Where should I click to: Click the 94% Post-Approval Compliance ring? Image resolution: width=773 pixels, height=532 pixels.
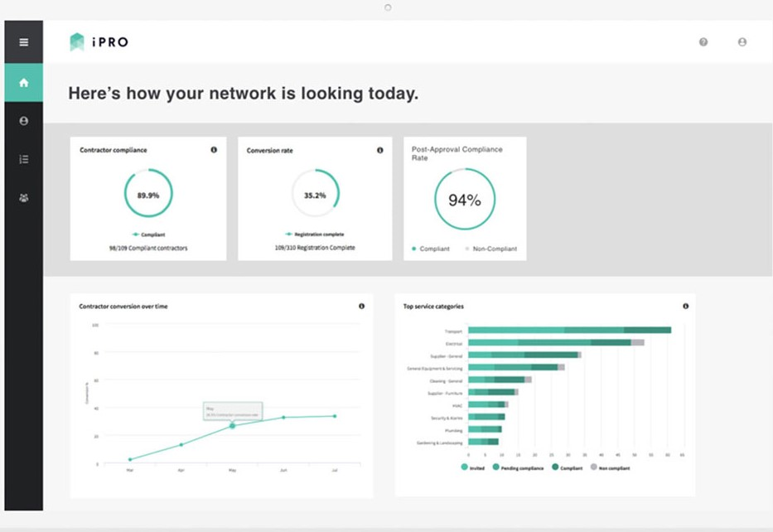[464, 200]
